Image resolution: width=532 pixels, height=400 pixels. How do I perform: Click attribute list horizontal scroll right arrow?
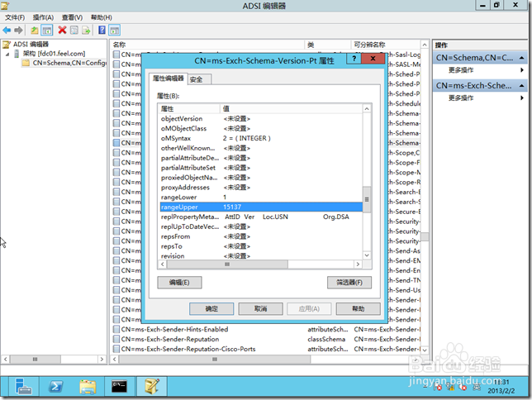pyautogui.click(x=358, y=264)
